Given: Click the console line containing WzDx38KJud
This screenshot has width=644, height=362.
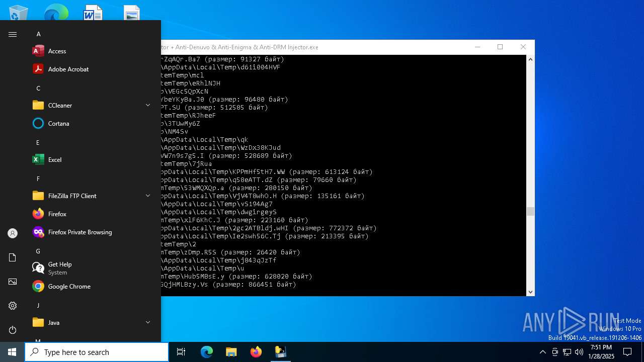Looking at the screenshot, I should point(221,148).
